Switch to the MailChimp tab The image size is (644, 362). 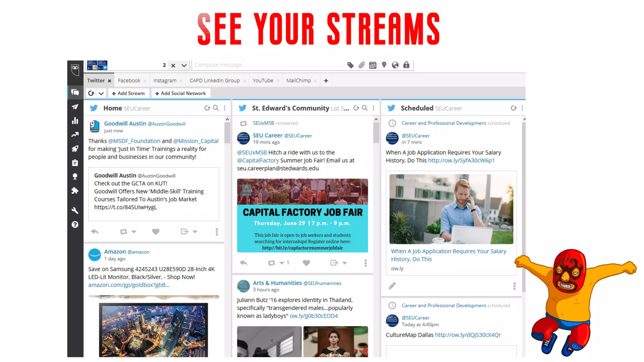coord(298,80)
